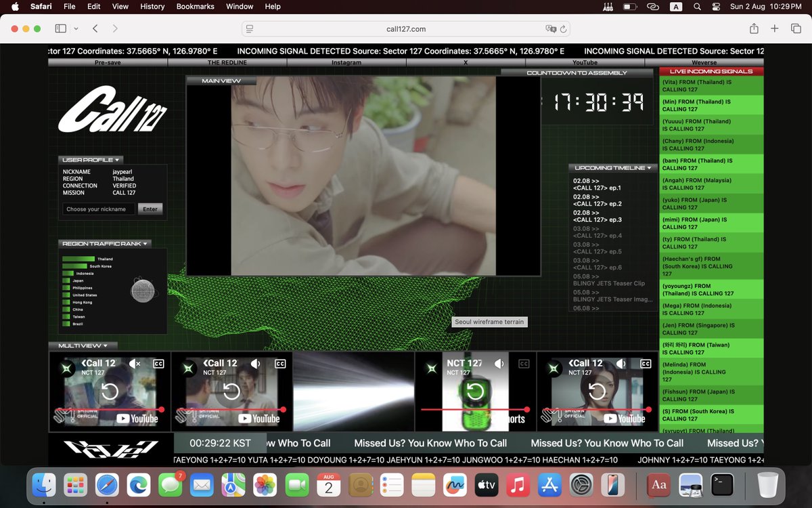Open Messages from the Dock
The width and height of the screenshot is (812, 508).
point(170,485)
